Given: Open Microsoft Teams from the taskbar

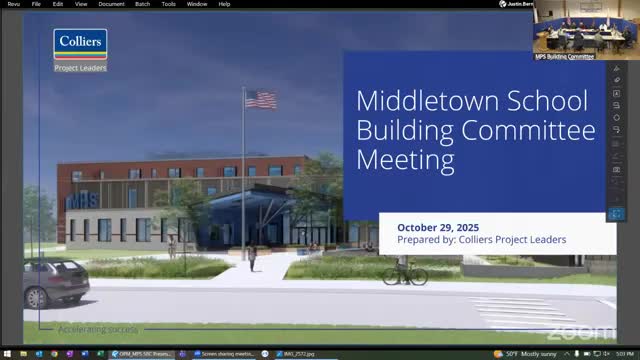Looking at the screenshot, I should pos(182,354).
